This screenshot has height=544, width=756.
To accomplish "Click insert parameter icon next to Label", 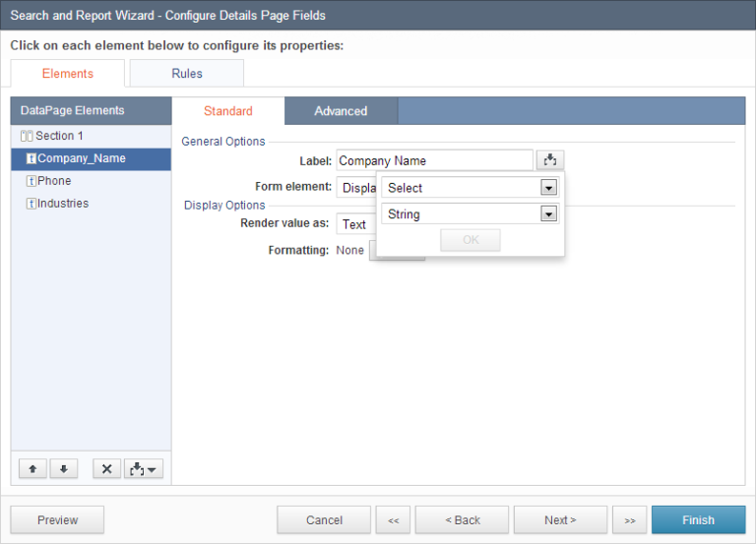I will tap(550, 160).
